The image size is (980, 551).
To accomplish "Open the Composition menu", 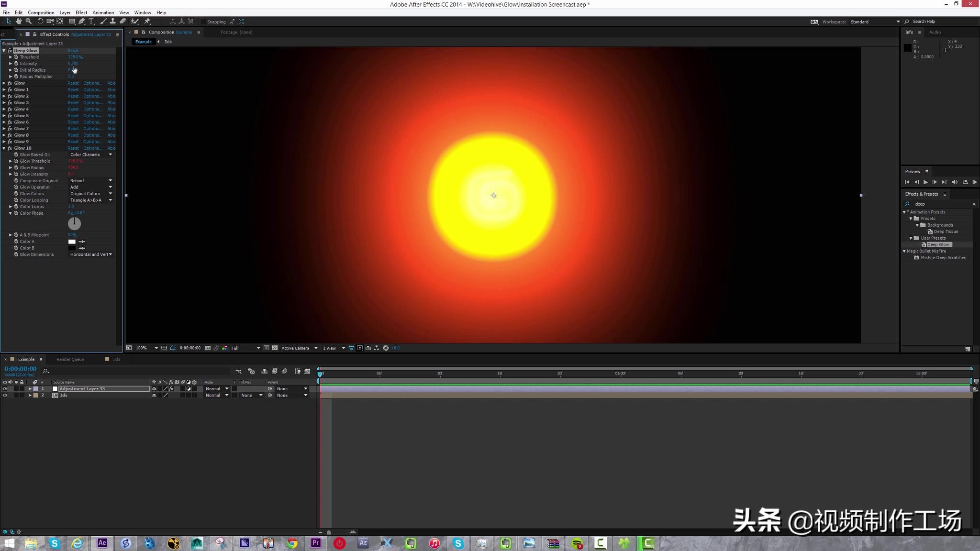I will coord(41,12).
